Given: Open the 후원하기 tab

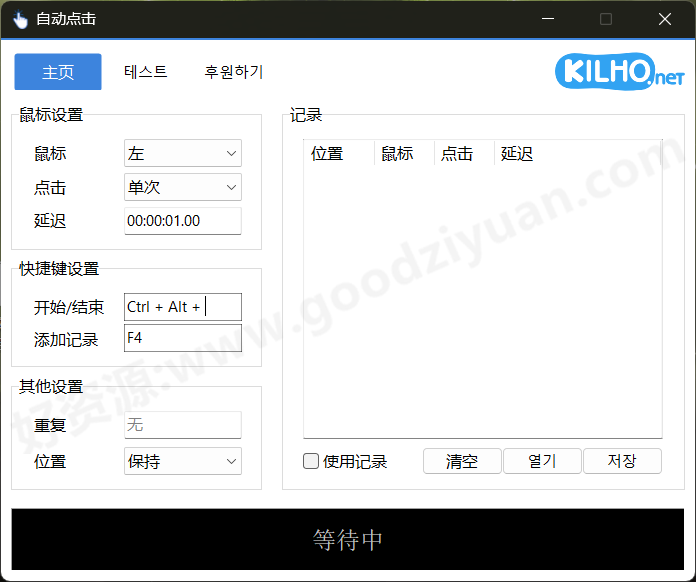Looking at the screenshot, I should coord(234,71).
